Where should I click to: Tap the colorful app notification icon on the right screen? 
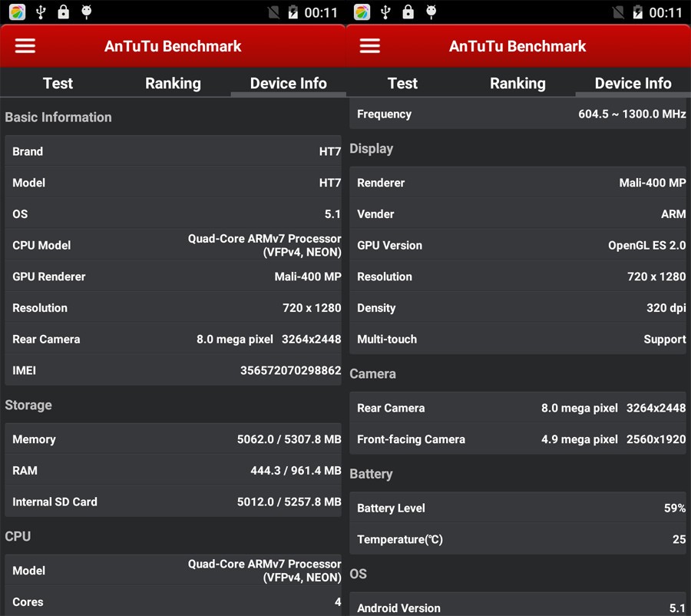tap(362, 12)
